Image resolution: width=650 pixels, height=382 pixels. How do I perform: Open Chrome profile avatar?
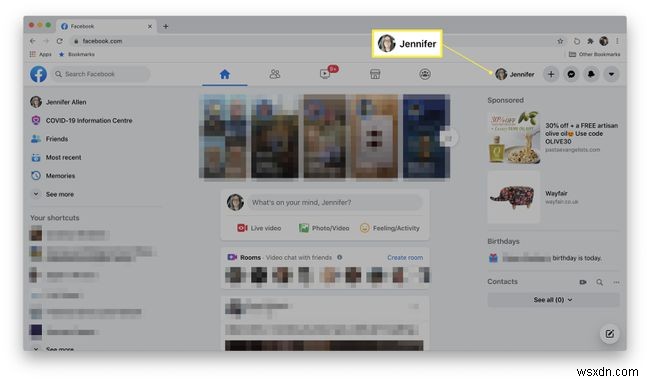(x=604, y=41)
